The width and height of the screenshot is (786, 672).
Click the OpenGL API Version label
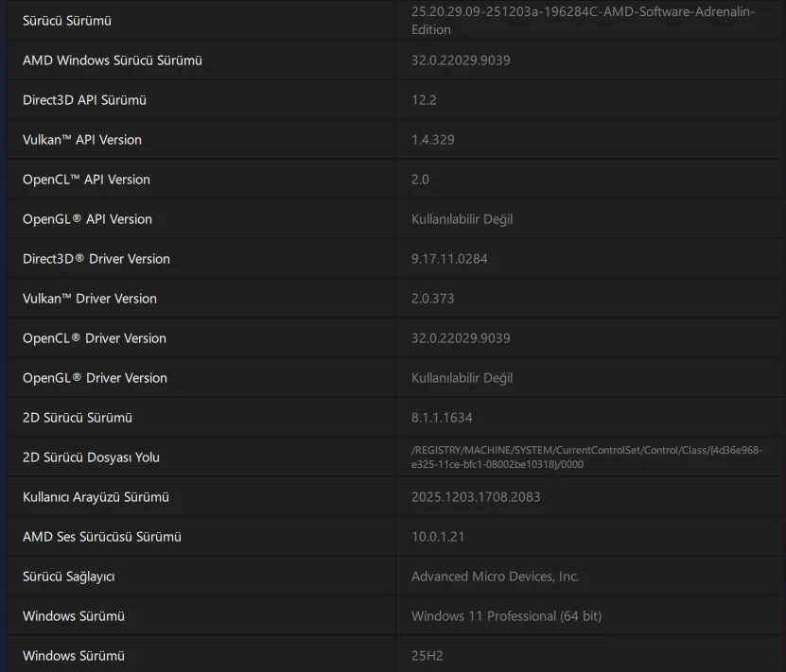(x=87, y=219)
